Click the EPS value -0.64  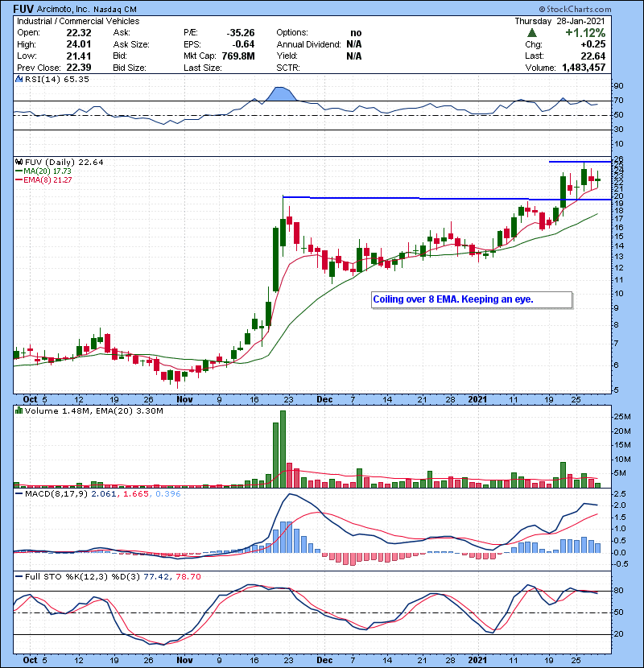243,44
